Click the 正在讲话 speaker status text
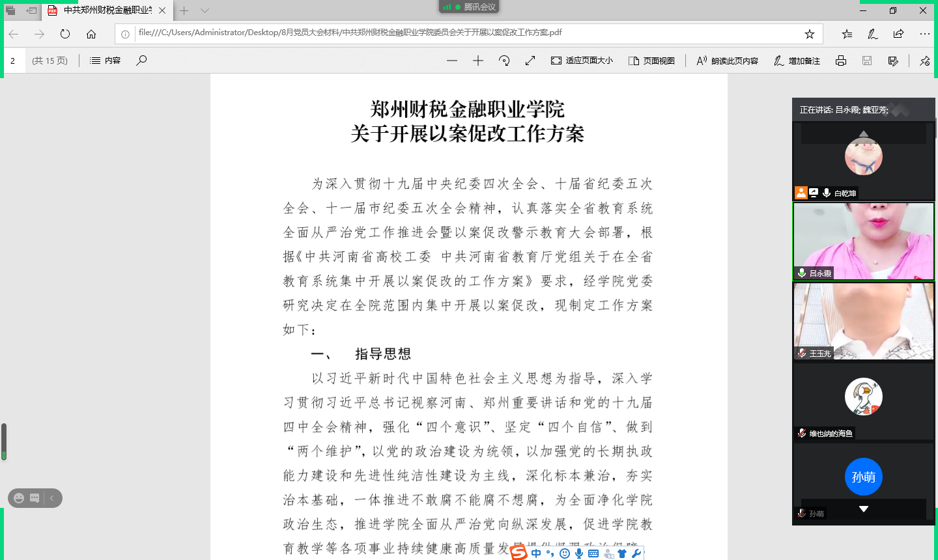The height and width of the screenshot is (560, 938). pos(844,110)
